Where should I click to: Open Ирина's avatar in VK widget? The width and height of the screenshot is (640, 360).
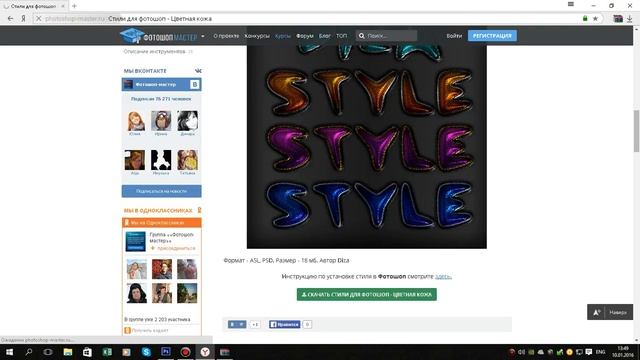coord(161,121)
